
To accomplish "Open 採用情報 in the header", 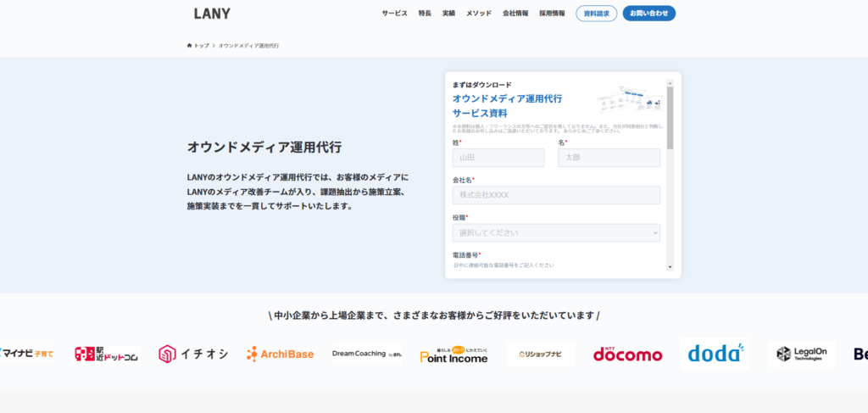I will (x=552, y=14).
